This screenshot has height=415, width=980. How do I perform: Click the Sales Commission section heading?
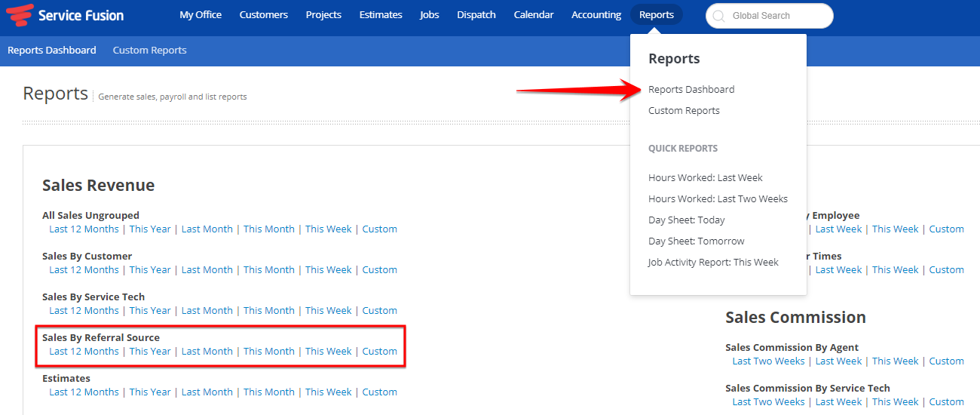[x=795, y=318]
